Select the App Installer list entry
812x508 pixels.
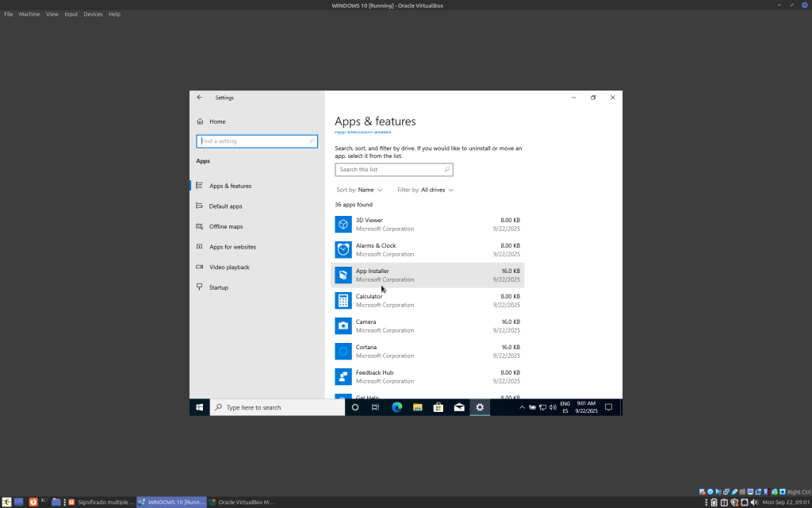coord(427,275)
